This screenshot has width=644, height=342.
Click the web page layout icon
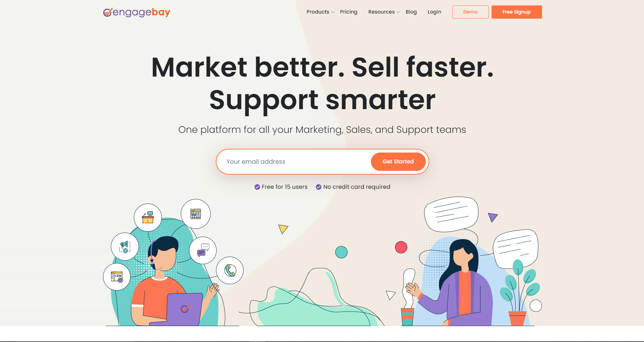[x=196, y=214]
